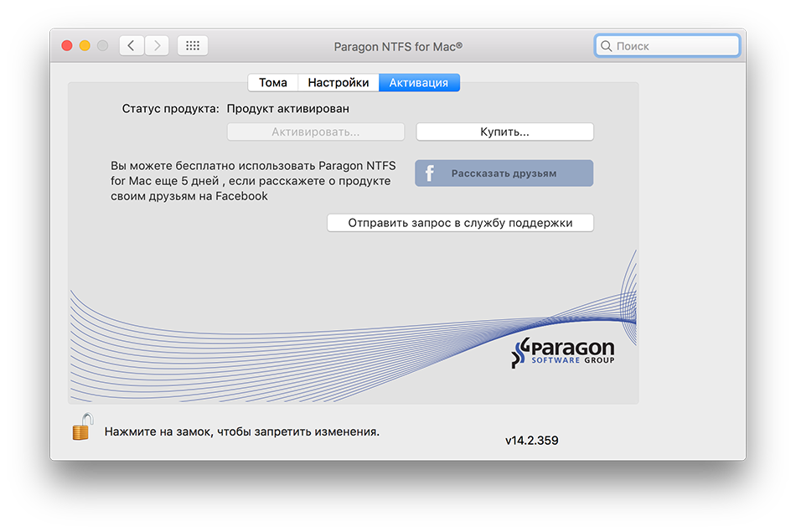Focus the Поиск search field
The image size is (796, 532).
[667, 46]
